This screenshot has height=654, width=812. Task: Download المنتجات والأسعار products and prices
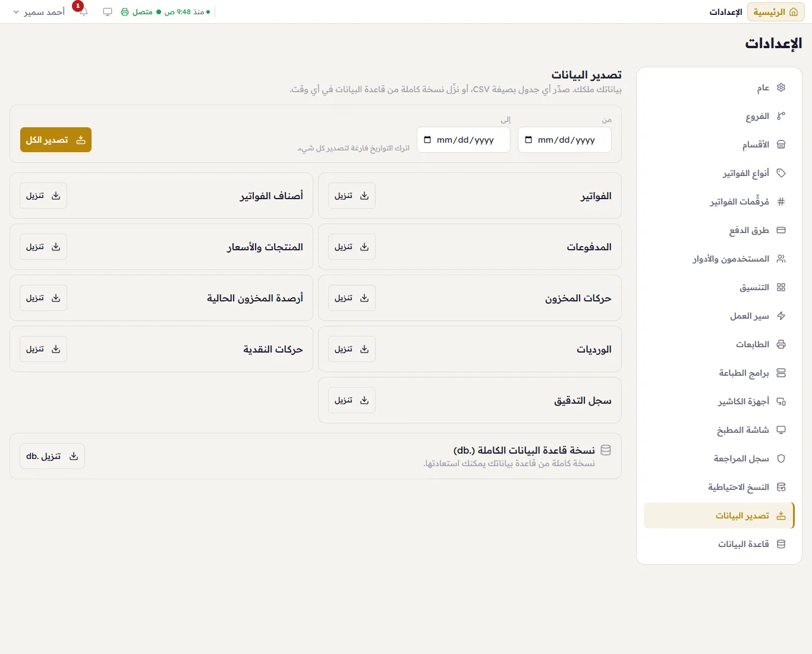point(43,247)
